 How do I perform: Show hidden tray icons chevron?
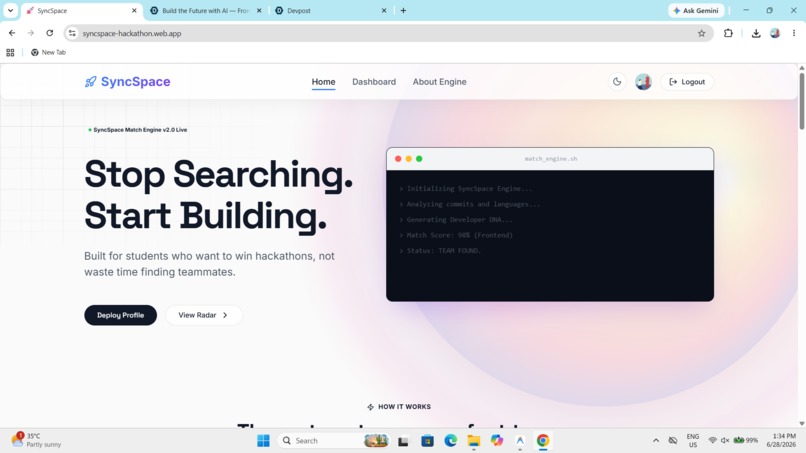pos(656,441)
